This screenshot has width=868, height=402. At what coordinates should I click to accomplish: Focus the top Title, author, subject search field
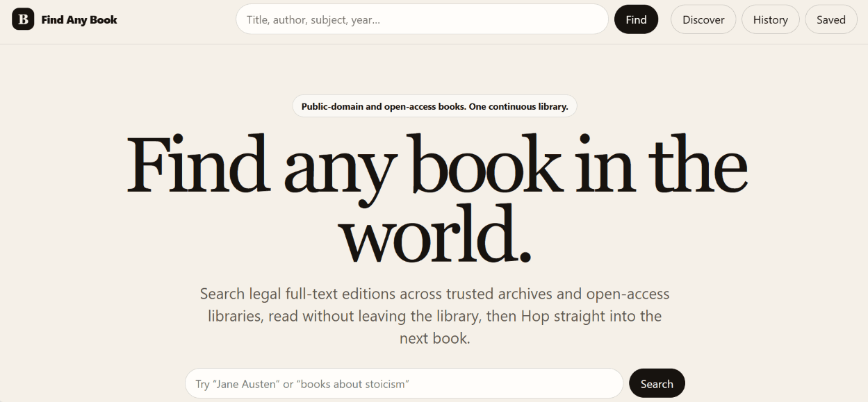pyautogui.click(x=422, y=19)
